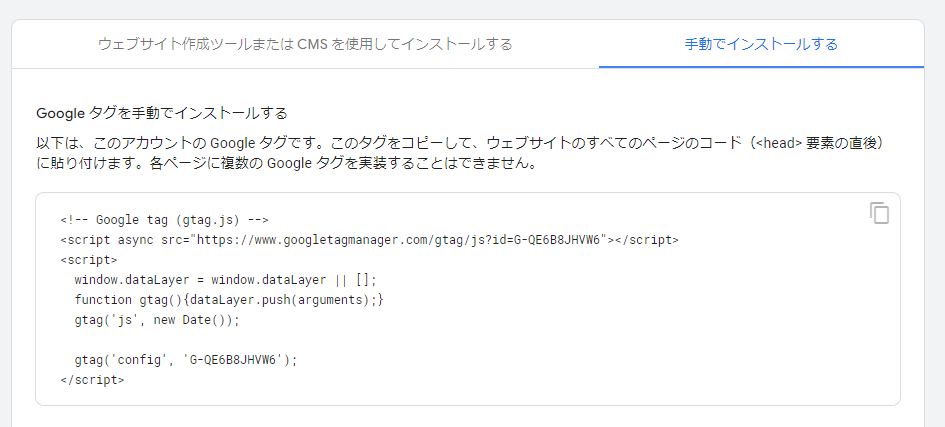Copy the Google tag code snippet
945x427 pixels.
(879, 213)
